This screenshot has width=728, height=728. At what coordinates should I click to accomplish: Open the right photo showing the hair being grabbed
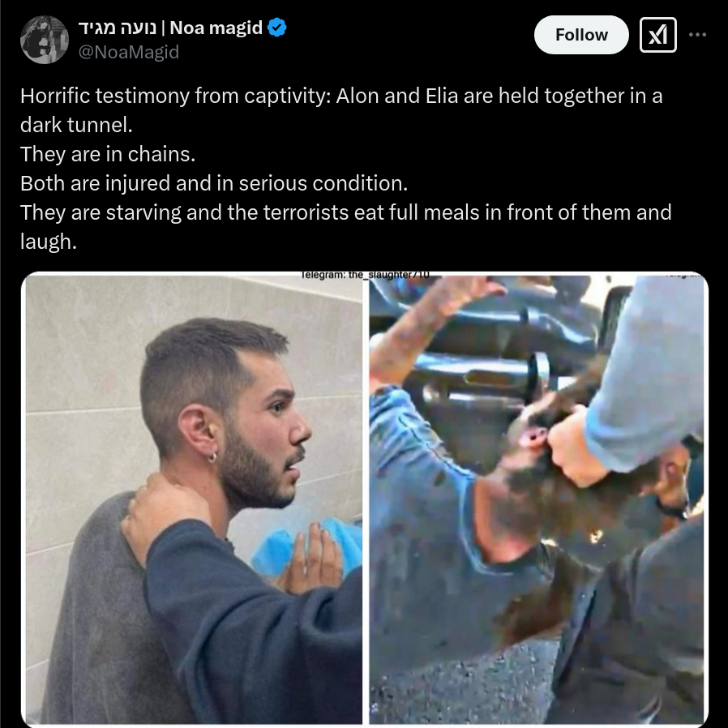[537, 499]
